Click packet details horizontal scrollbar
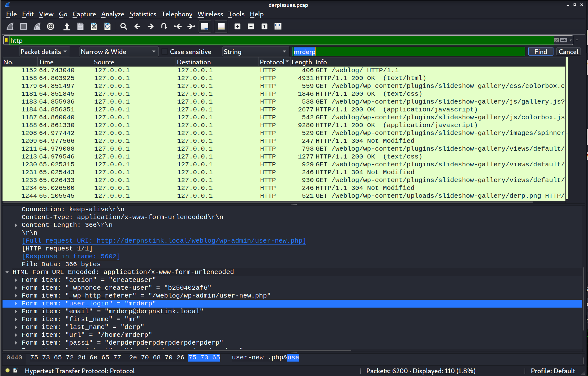 (177, 350)
